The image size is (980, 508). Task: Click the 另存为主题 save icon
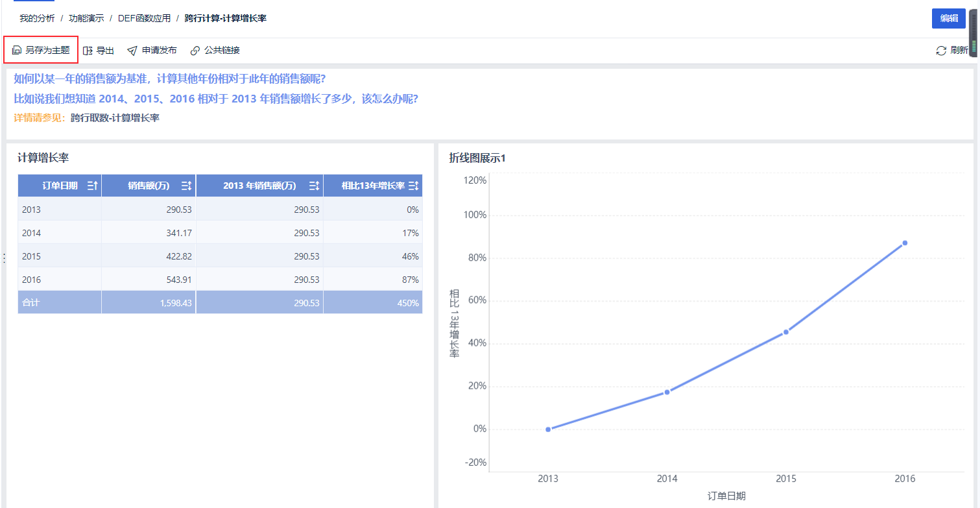pos(17,50)
